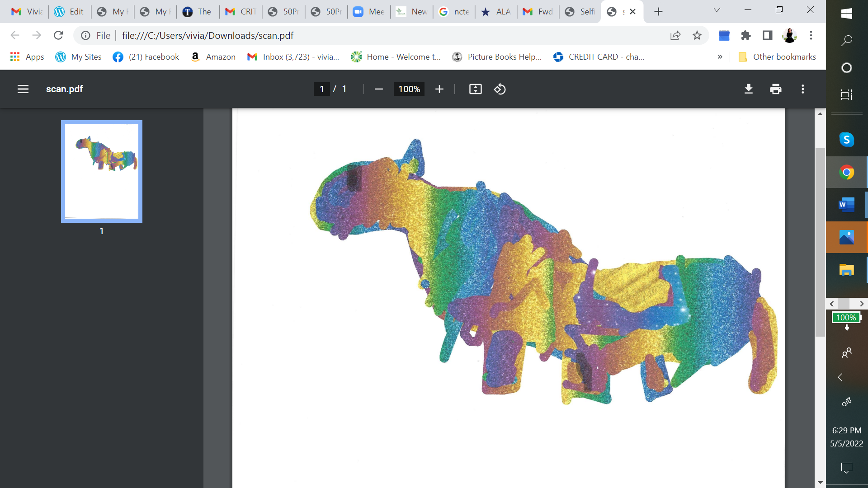The width and height of the screenshot is (868, 488).
Task: Open the Other bookmarks folder
Action: click(x=777, y=57)
